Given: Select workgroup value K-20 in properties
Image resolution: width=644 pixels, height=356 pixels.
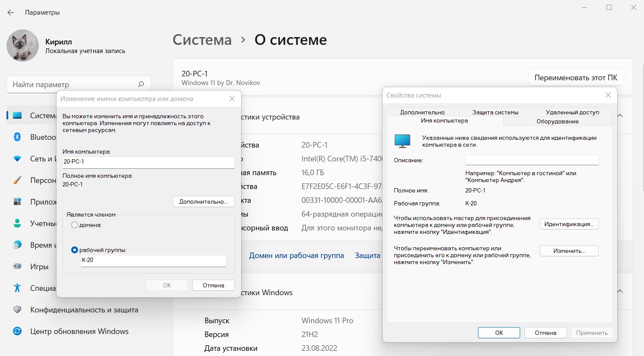Looking at the screenshot, I should 471,203.
